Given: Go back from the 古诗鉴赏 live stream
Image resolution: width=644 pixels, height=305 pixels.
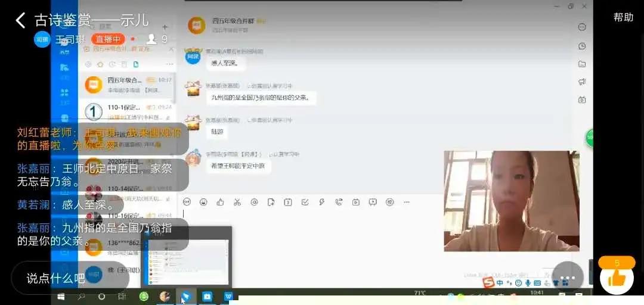Looking at the screenshot, I should click(20, 20).
